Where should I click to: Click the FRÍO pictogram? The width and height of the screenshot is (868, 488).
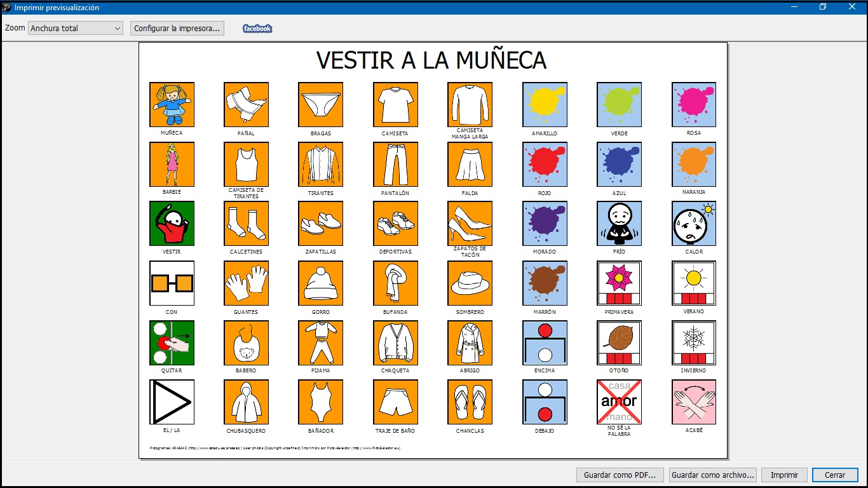pos(619,223)
